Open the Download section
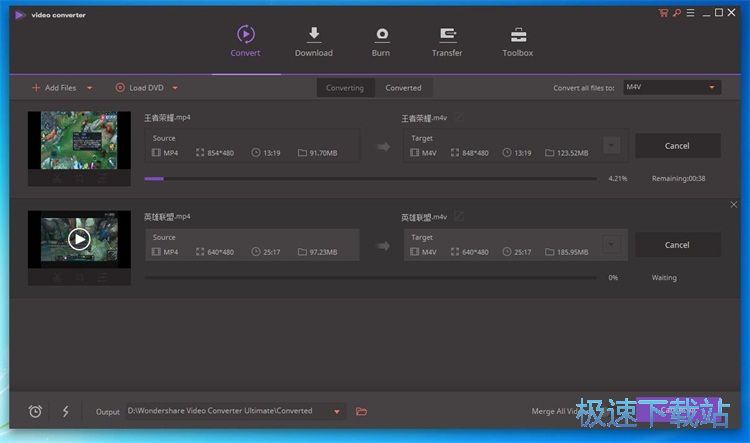750x443 pixels. [313, 41]
